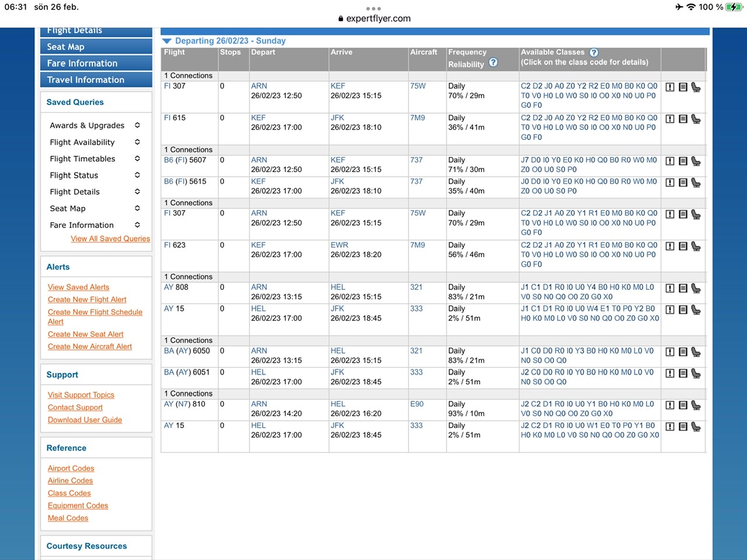
Task: View details icon for BA (AY) 6050
Action: (x=683, y=352)
